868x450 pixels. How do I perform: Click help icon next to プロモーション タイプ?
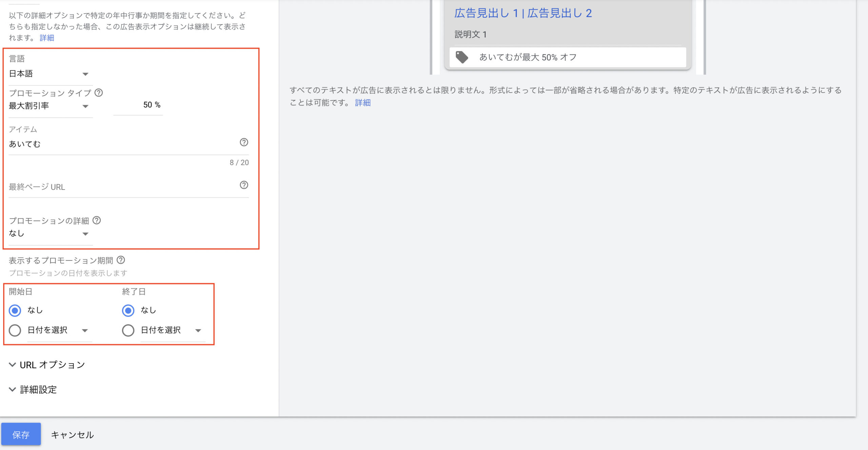[x=99, y=93]
